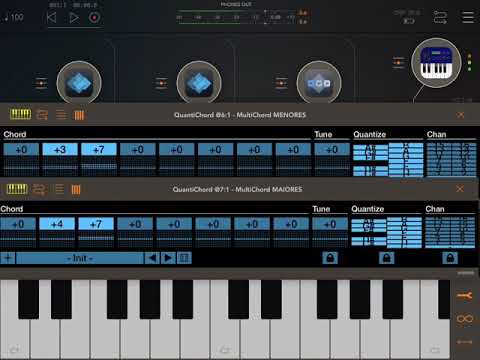Open keyboard settings wrench icon

pos(465,296)
